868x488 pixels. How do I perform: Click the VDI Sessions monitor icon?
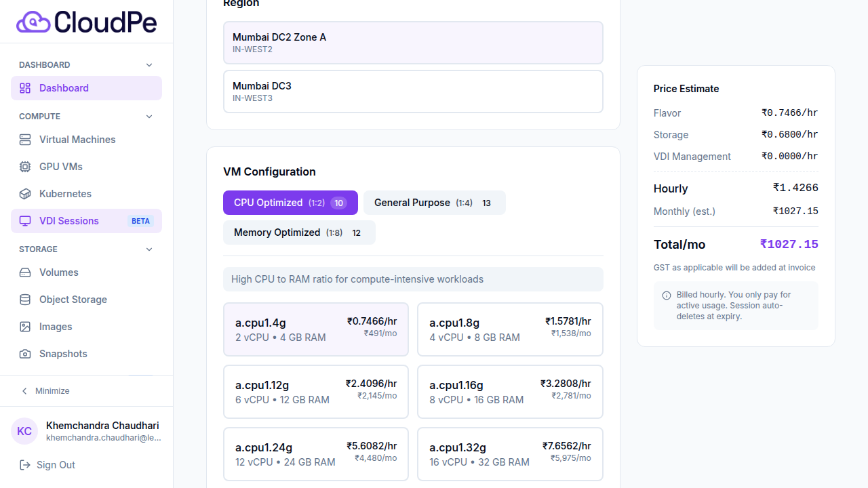25,221
